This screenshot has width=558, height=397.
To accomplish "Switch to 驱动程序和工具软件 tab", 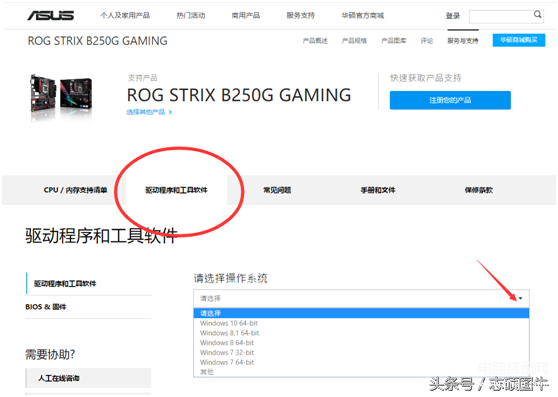I will pyautogui.click(x=176, y=190).
